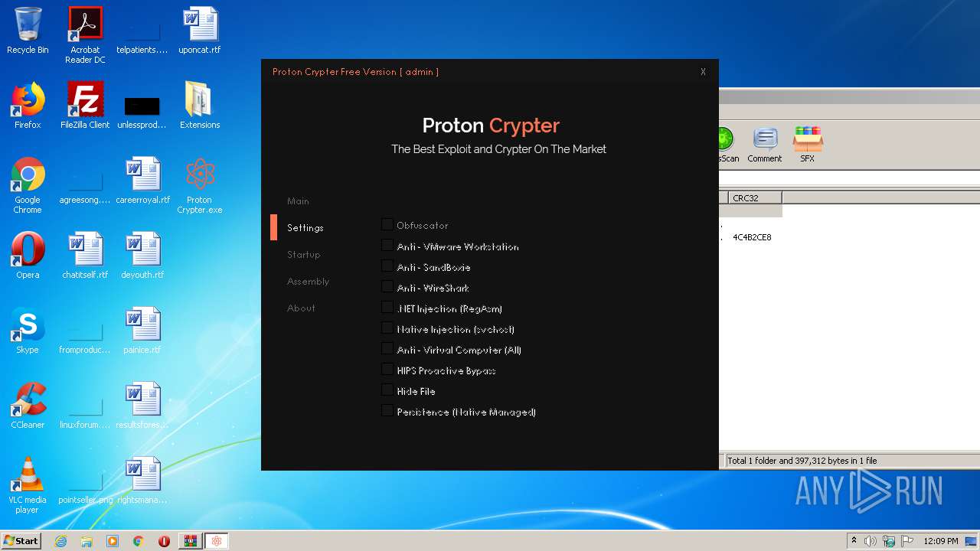Screen dimensions: 980x551
Task: Check Persistence (Native Managed) option
Action: (x=387, y=411)
